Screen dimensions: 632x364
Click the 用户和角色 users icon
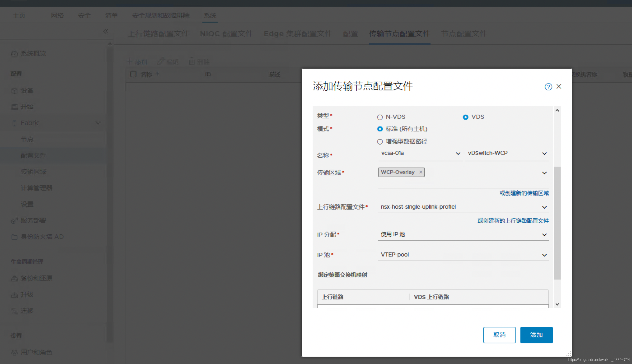coord(14,352)
